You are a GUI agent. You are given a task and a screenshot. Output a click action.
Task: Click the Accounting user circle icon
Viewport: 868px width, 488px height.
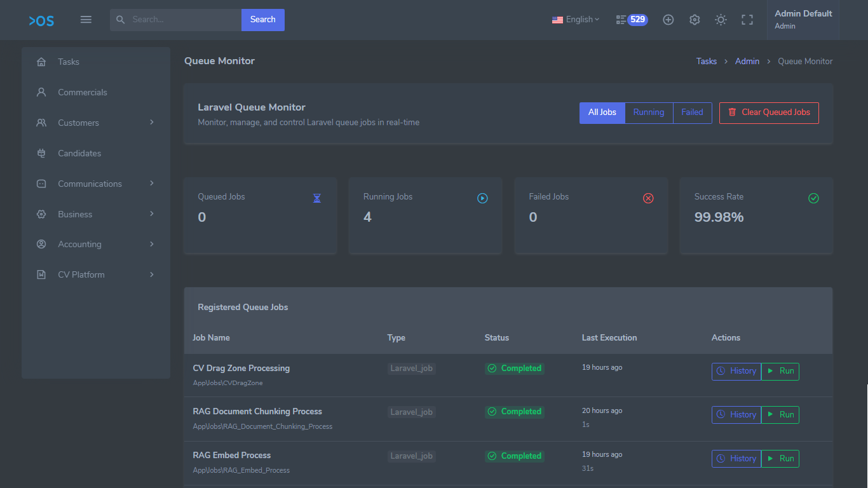point(41,244)
